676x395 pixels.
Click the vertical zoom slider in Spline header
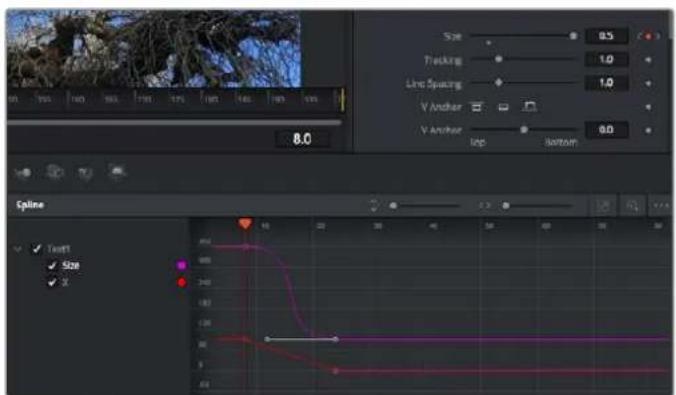click(424, 206)
